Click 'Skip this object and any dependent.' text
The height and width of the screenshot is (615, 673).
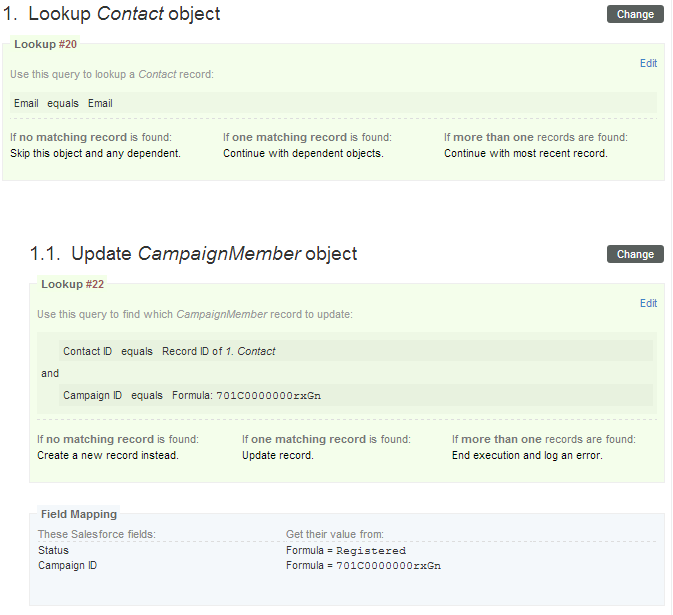click(x=95, y=153)
